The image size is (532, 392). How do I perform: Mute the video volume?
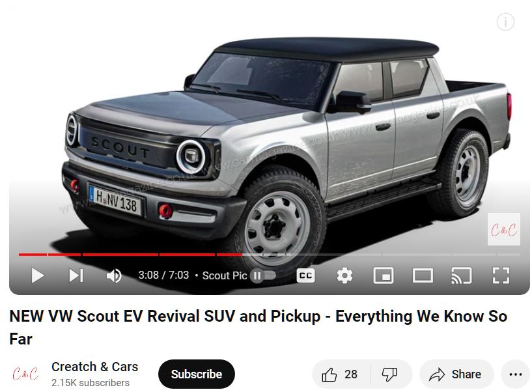pyautogui.click(x=114, y=275)
